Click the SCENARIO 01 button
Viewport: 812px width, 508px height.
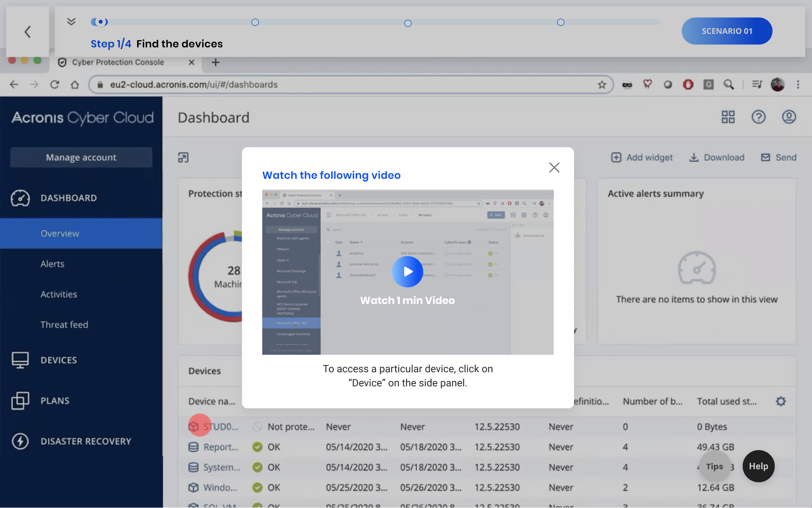click(727, 31)
